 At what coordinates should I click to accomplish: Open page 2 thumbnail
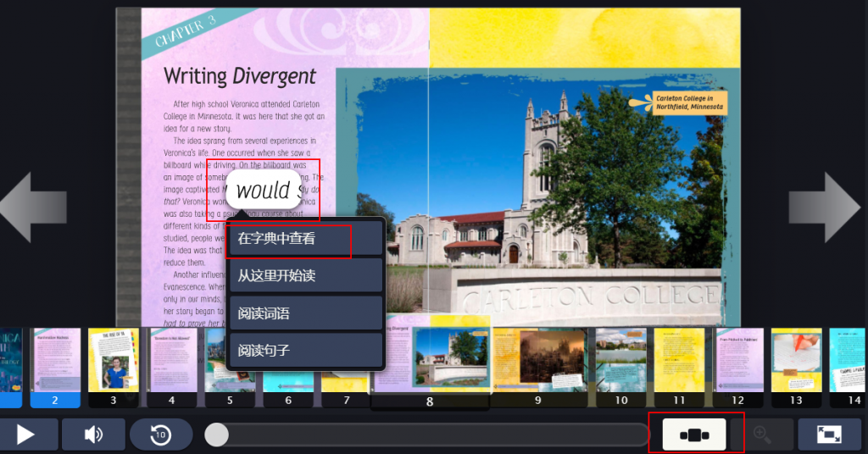55,361
